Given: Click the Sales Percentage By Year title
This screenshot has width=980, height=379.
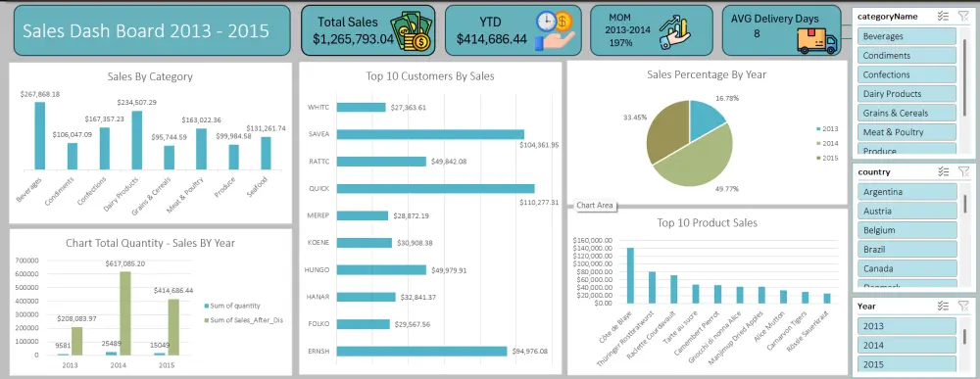Looking at the screenshot, I should pyautogui.click(x=707, y=74).
